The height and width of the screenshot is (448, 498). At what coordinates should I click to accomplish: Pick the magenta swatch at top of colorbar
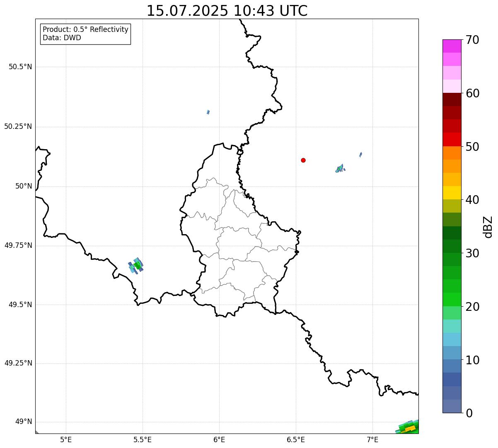tap(452, 46)
